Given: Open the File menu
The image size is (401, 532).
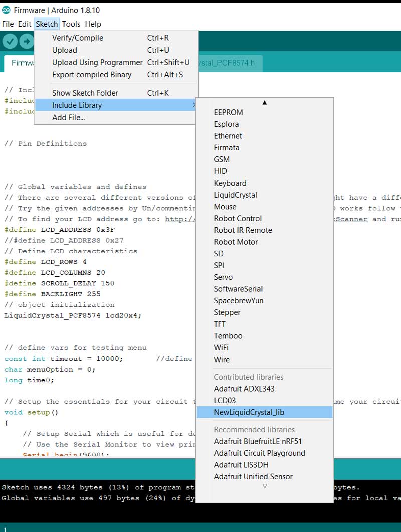Looking at the screenshot, I should click(x=8, y=24).
